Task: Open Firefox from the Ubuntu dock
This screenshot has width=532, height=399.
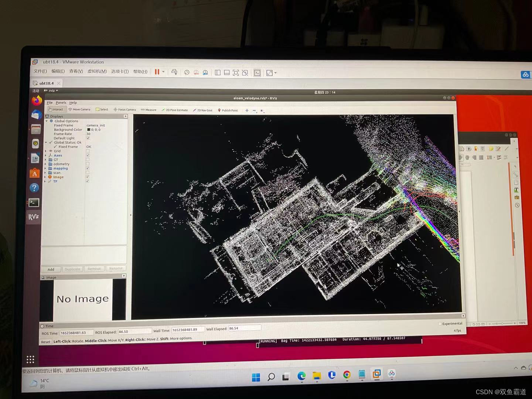Action: pyautogui.click(x=37, y=100)
